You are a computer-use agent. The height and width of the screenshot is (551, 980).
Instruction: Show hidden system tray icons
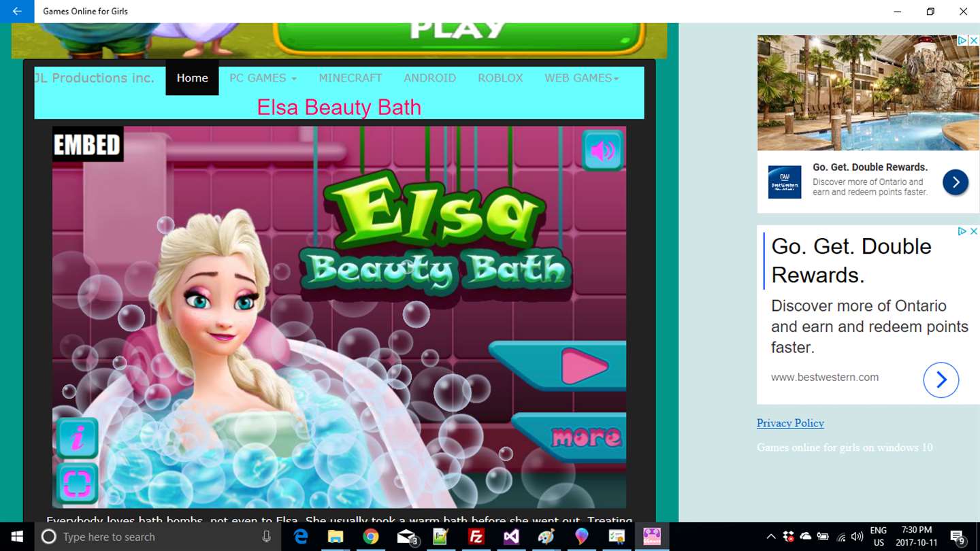[x=771, y=537]
